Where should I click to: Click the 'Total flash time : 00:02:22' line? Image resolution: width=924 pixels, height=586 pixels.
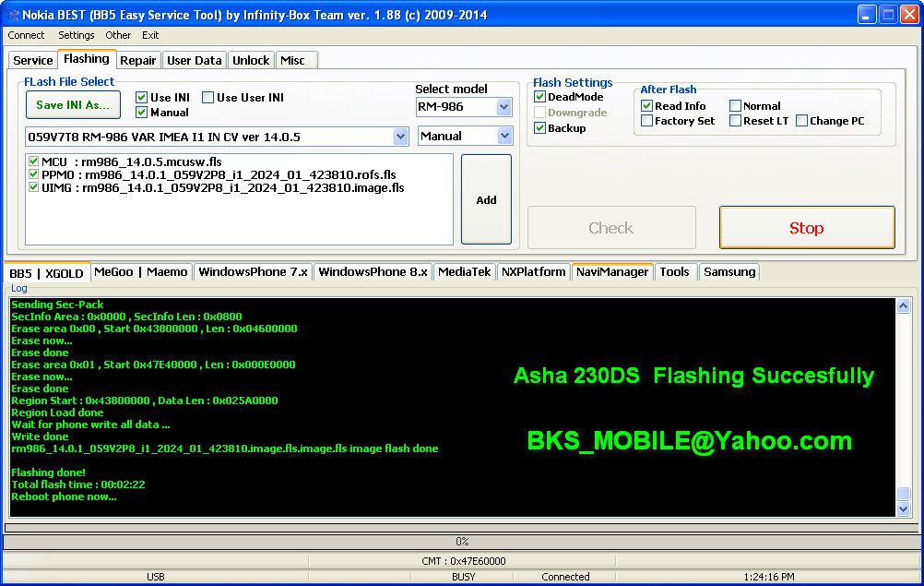77,484
